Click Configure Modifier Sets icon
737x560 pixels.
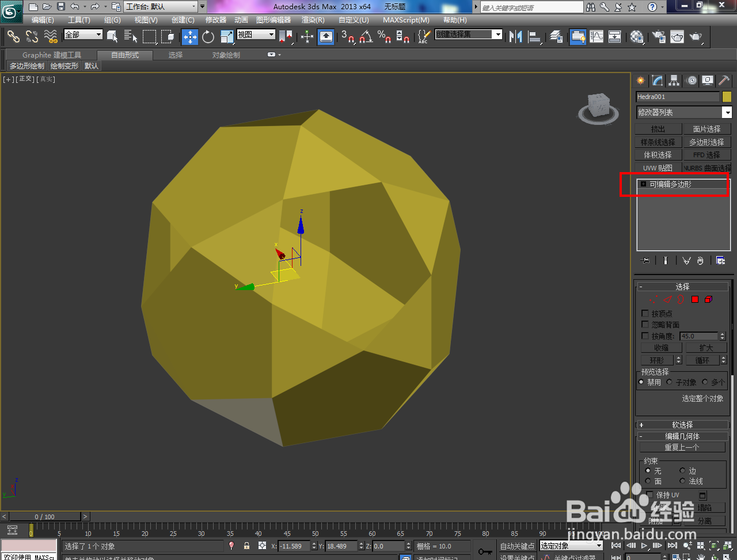(720, 260)
